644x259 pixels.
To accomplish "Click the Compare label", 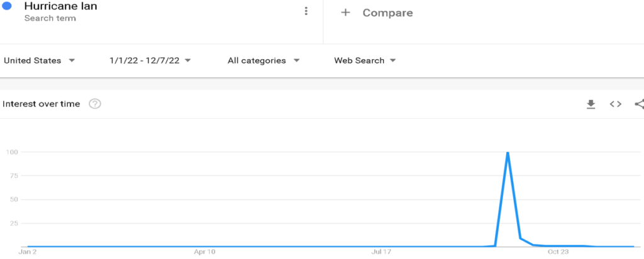I will [387, 13].
